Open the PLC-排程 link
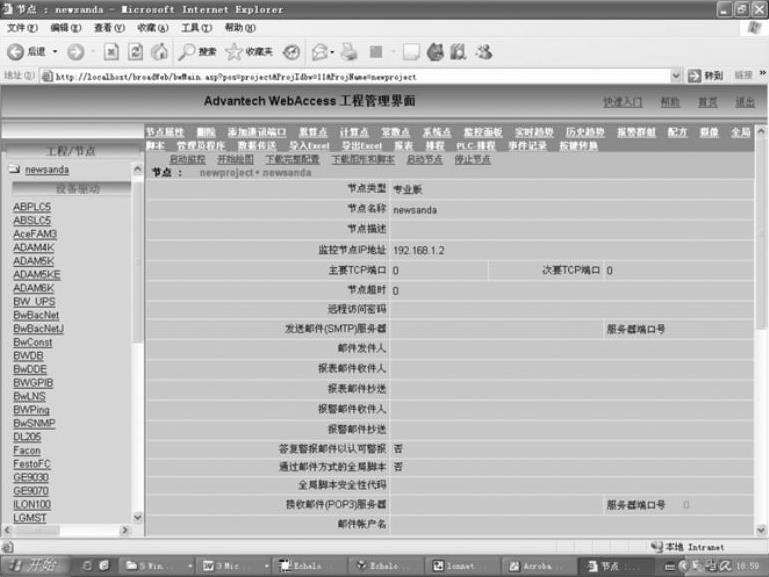Viewport: 769px width, 577px height. pyautogui.click(x=476, y=146)
